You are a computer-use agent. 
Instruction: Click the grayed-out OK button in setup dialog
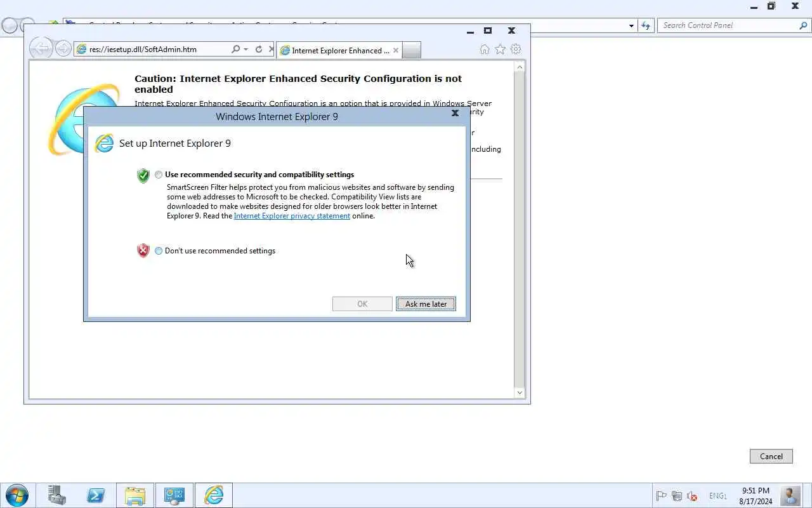coord(362,304)
